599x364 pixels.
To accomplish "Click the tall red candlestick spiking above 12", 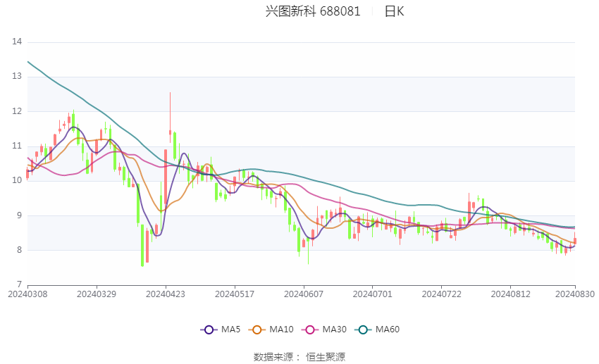I will tap(171, 118).
